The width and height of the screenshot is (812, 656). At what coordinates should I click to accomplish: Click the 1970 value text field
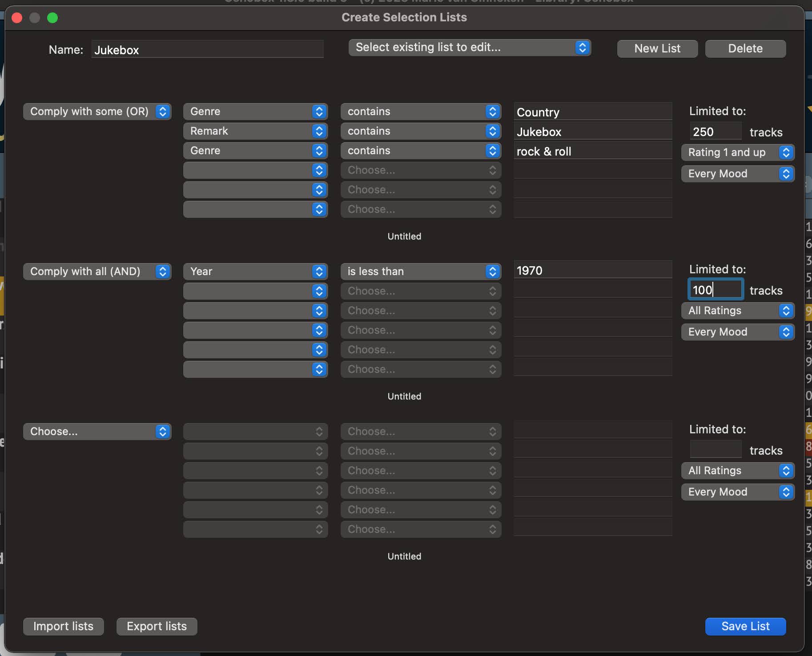pos(592,271)
